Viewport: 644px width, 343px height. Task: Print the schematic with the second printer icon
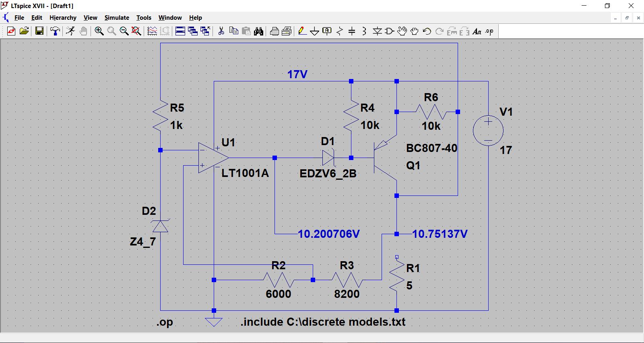(x=287, y=31)
